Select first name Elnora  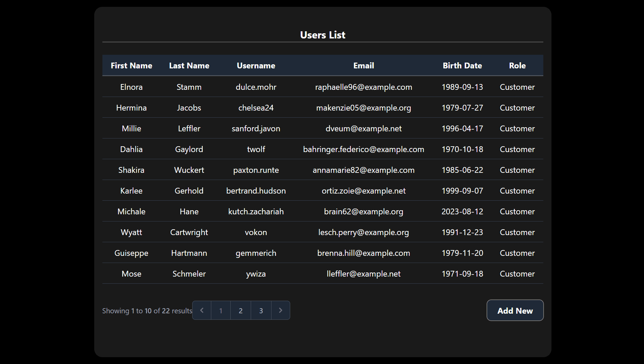click(131, 87)
